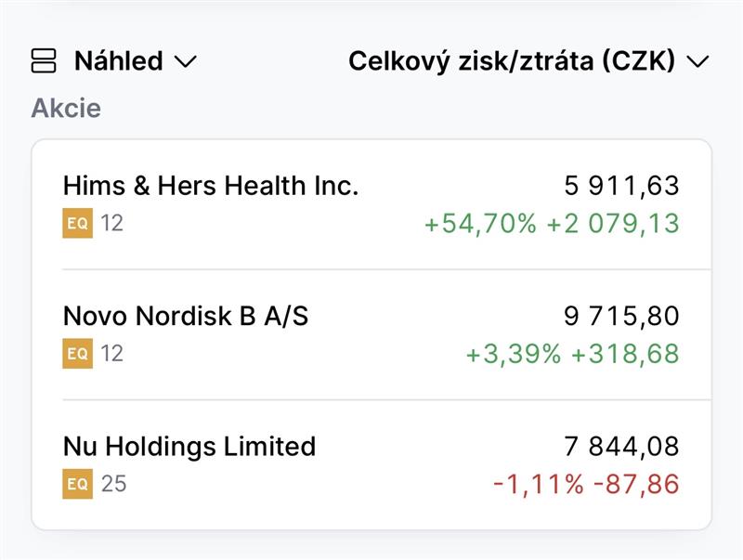Screen dimensions: 743x560
Task: Click Nu Holdings value 7 844,08
Action: 621,446
